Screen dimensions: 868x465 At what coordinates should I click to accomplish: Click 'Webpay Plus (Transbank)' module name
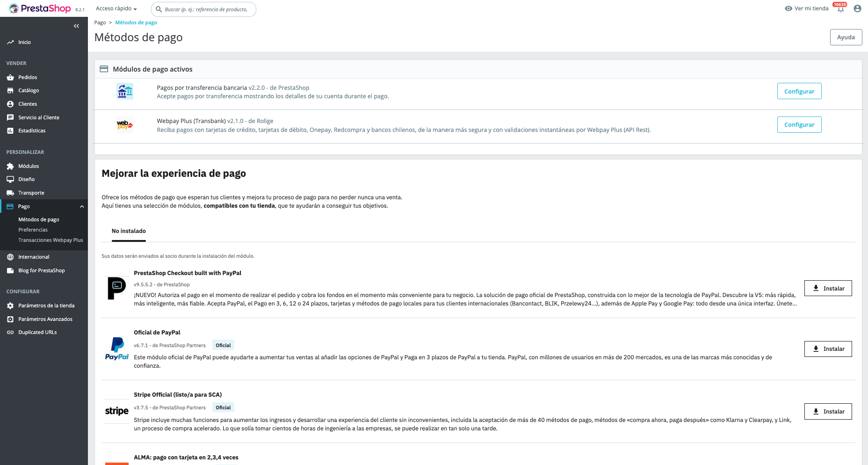[191, 121]
